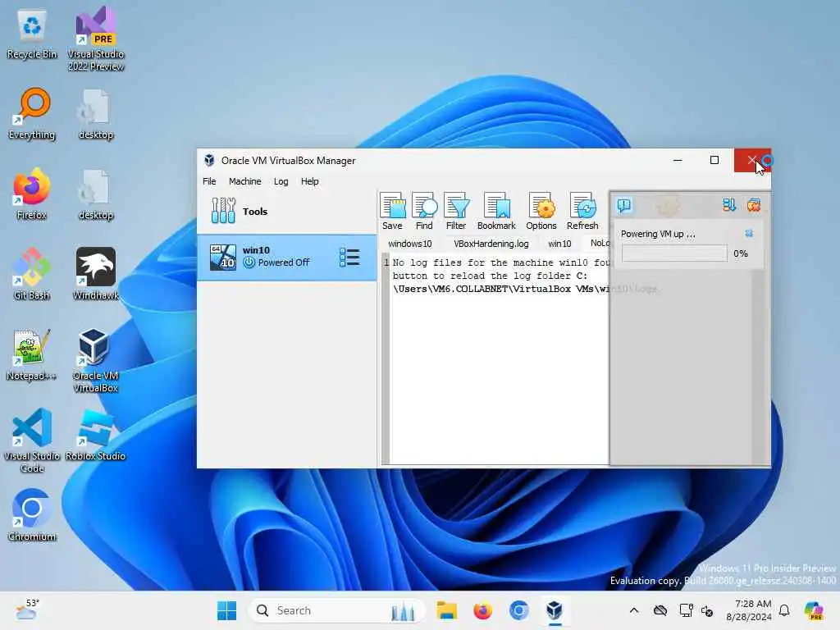This screenshot has width=840, height=630.
Task: Open the network status tray icon
Action: tap(686, 610)
